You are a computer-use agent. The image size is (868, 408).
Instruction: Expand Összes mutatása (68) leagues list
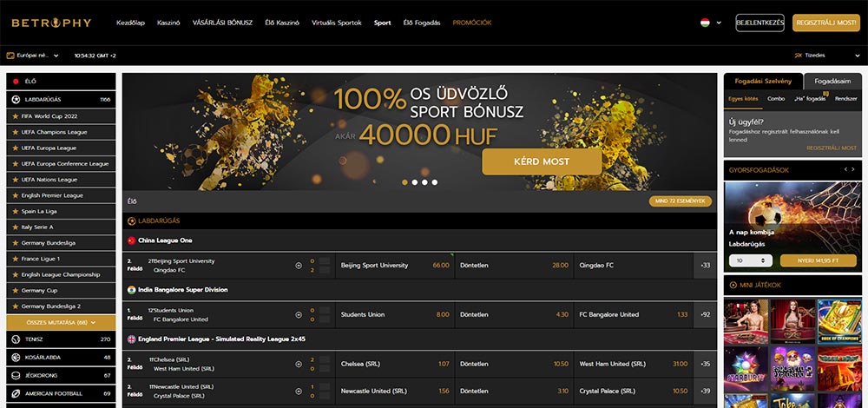61,322
